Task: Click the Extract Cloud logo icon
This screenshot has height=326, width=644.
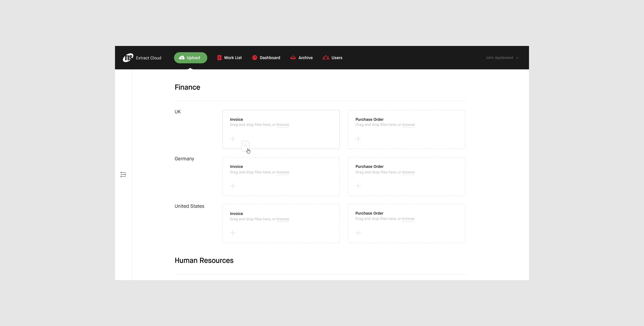Action: click(128, 58)
